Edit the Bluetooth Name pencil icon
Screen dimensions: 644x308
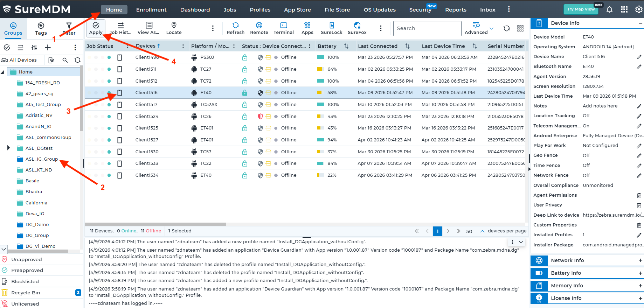pos(639,66)
